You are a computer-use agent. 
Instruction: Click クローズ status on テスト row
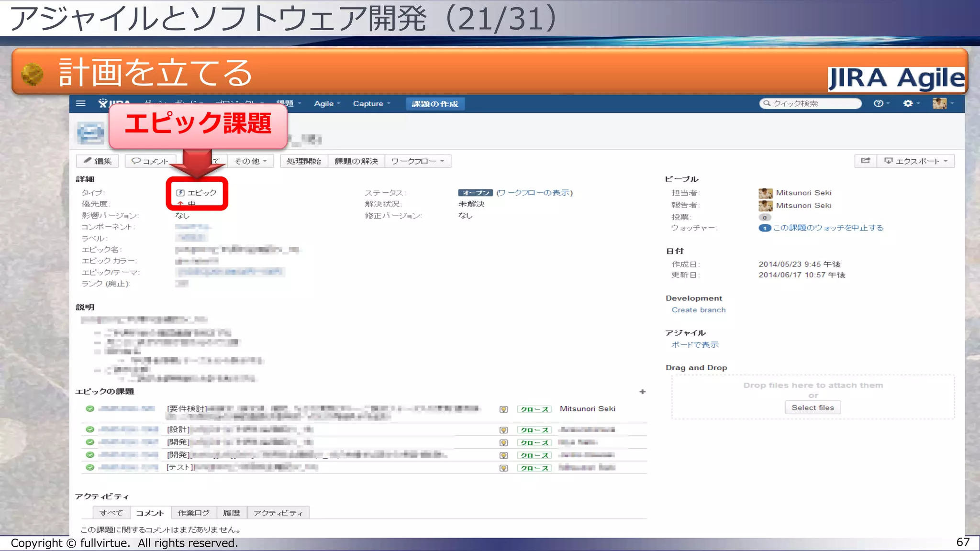pos(534,468)
